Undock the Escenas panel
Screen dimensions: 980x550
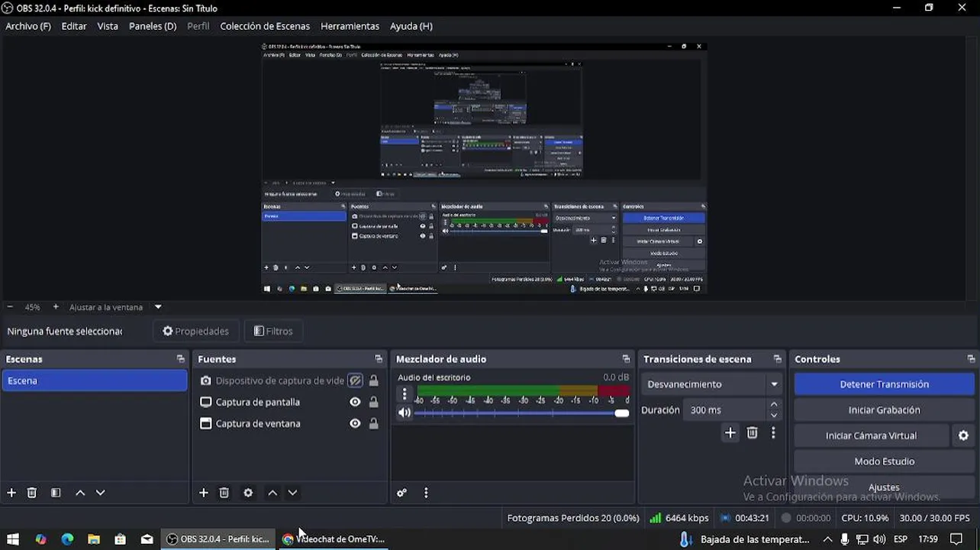point(181,359)
